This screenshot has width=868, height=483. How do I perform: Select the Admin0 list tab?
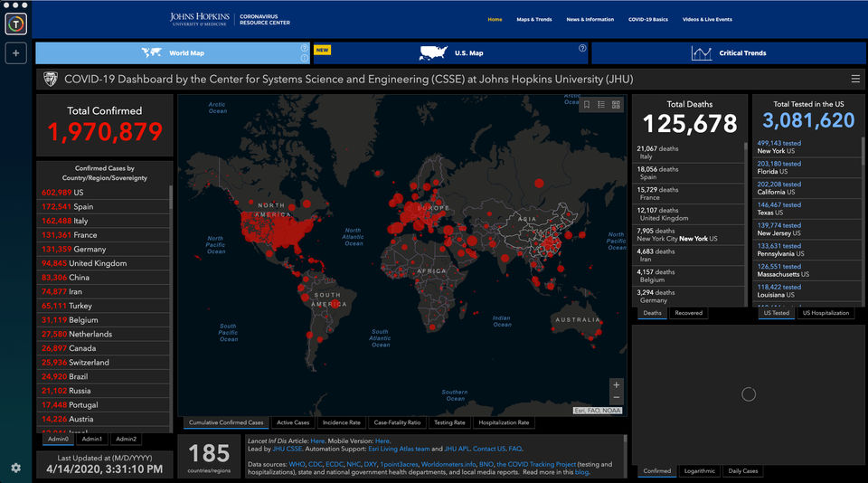point(58,440)
